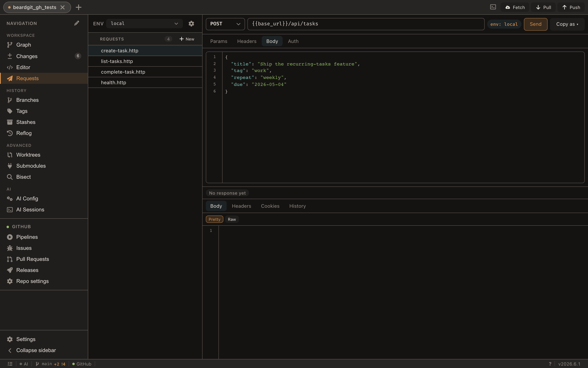Open the help question mark icon
This screenshot has width=588, height=368.
point(550,364)
